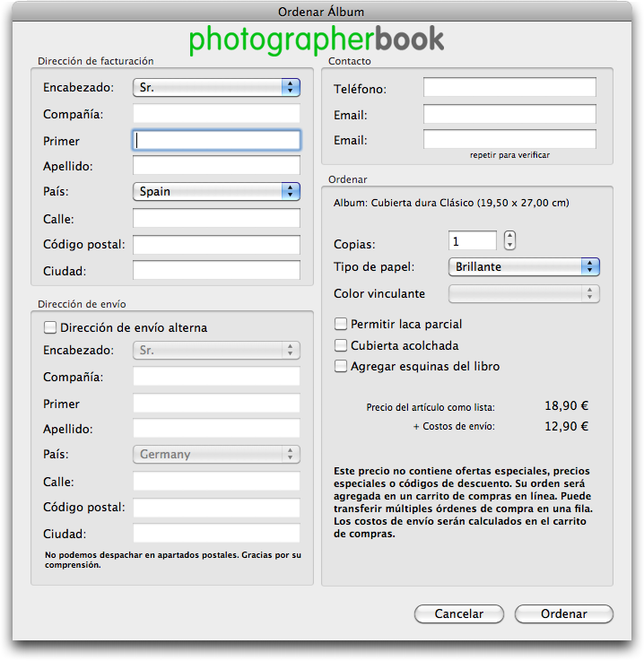Click the Ordenar Álbum window title
Screen dimensions: 644x661
[321, 12]
